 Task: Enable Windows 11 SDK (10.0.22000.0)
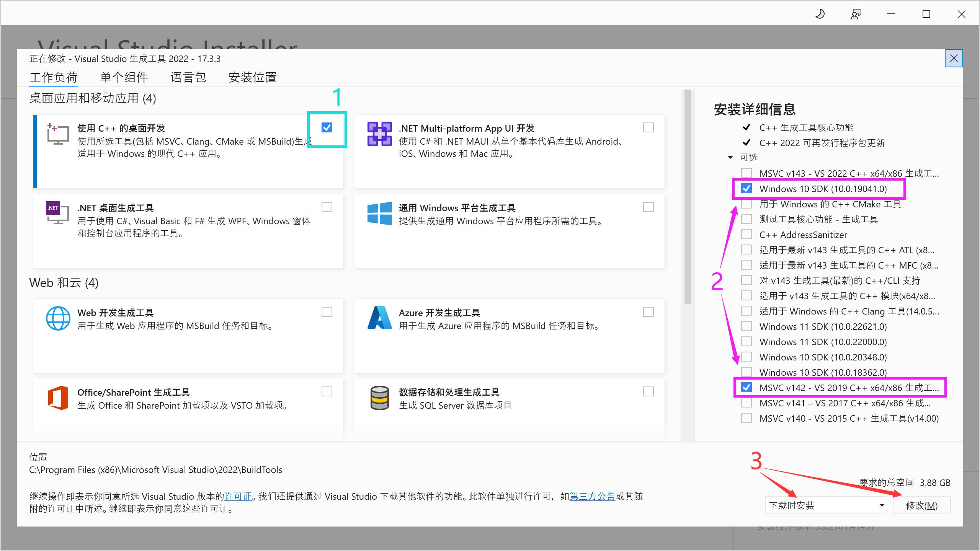point(746,341)
